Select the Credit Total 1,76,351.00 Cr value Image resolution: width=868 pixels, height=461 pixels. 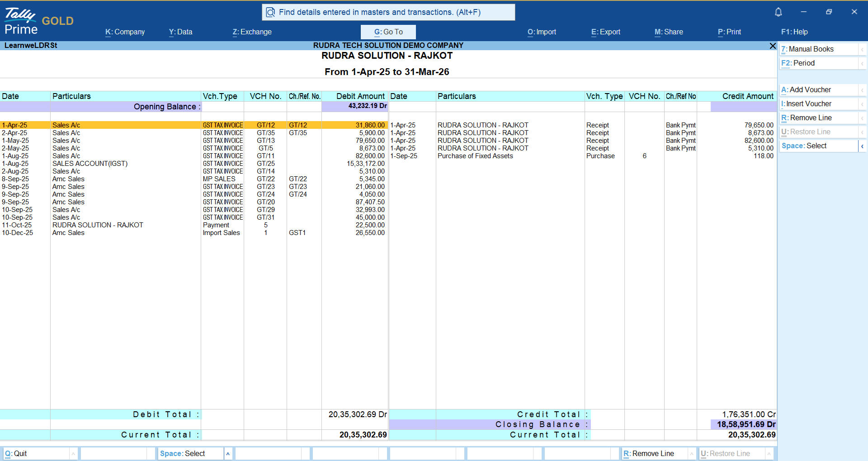[x=749, y=414]
